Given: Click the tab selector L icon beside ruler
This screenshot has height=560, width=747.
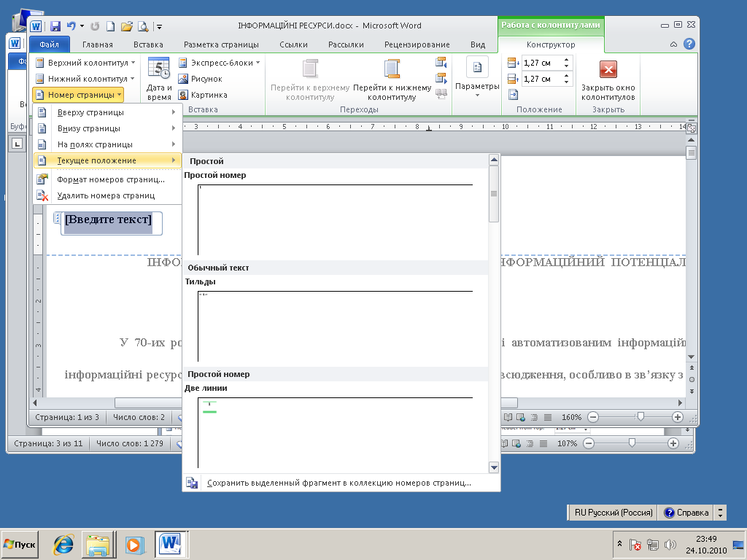Looking at the screenshot, I should (x=18, y=144).
